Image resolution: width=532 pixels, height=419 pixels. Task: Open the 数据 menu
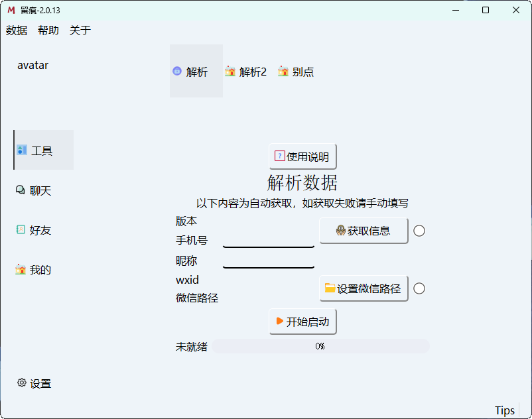(x=16, y=30)
